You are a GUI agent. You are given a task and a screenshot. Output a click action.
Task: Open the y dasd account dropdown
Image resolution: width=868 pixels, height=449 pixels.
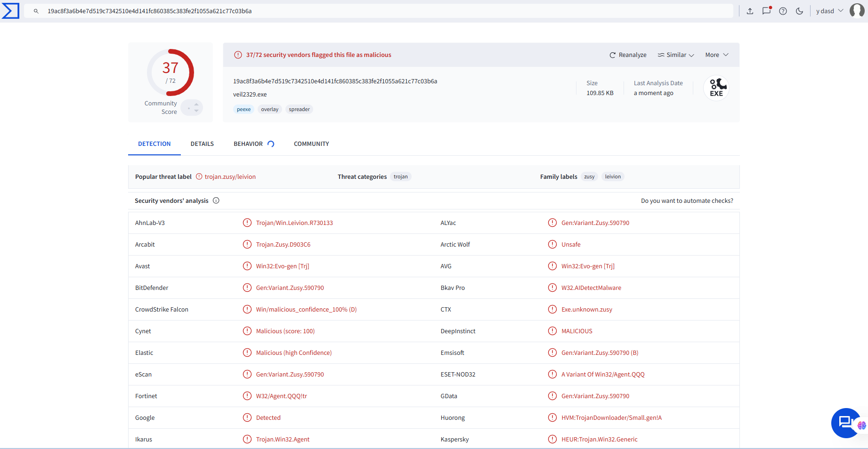tap(829, 11)
